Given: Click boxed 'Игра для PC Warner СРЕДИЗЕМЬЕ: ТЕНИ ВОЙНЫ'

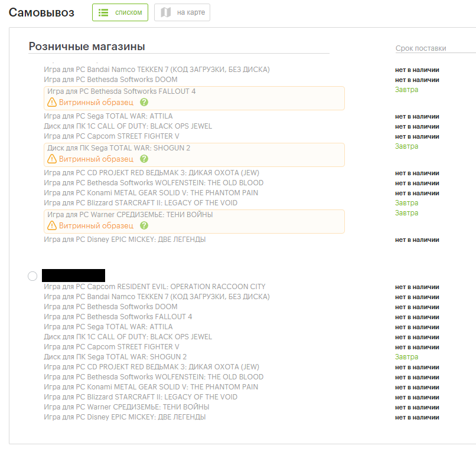Looking at the screenshot, I should coord(130,215).
